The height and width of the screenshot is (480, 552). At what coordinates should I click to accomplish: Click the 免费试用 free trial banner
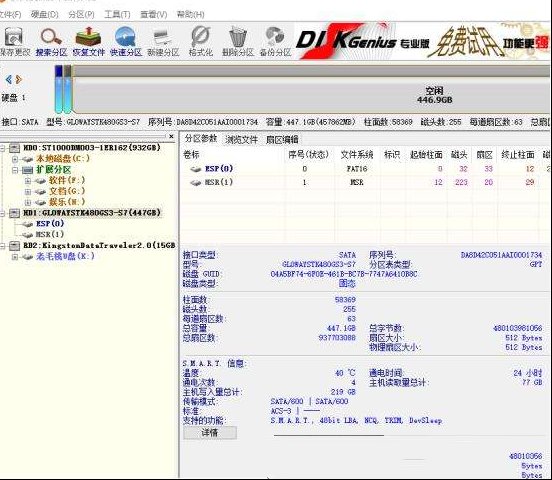(466, 42)
